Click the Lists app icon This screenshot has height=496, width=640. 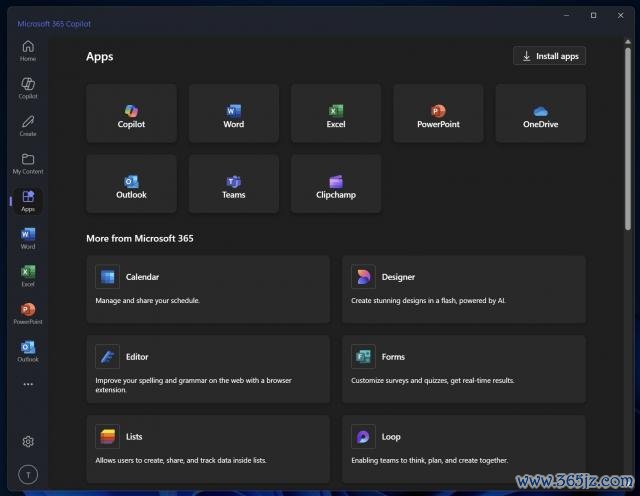[x=107, y=436]
